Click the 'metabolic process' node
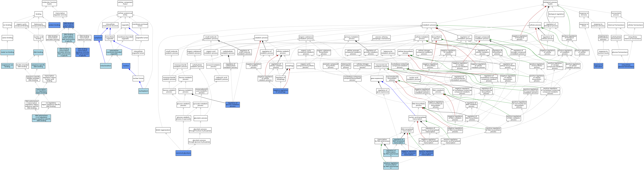The image size is (644, 170). 429,25
